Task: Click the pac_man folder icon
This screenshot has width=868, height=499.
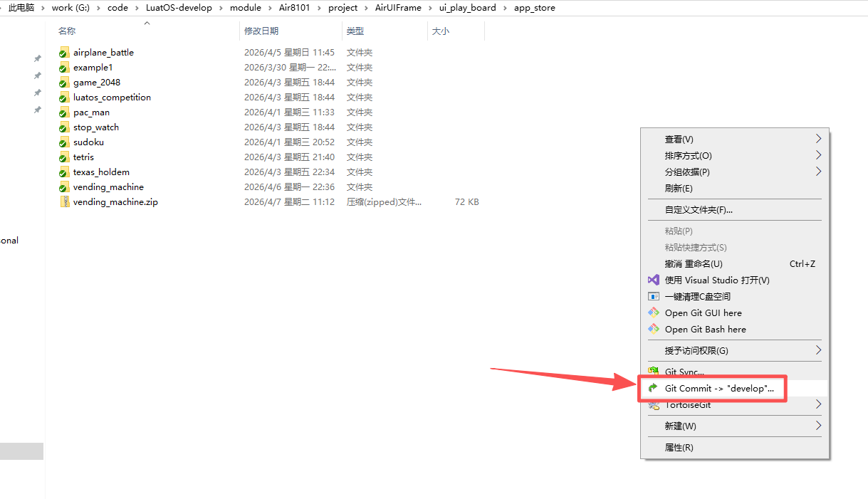Action: (x=64, y=112)
